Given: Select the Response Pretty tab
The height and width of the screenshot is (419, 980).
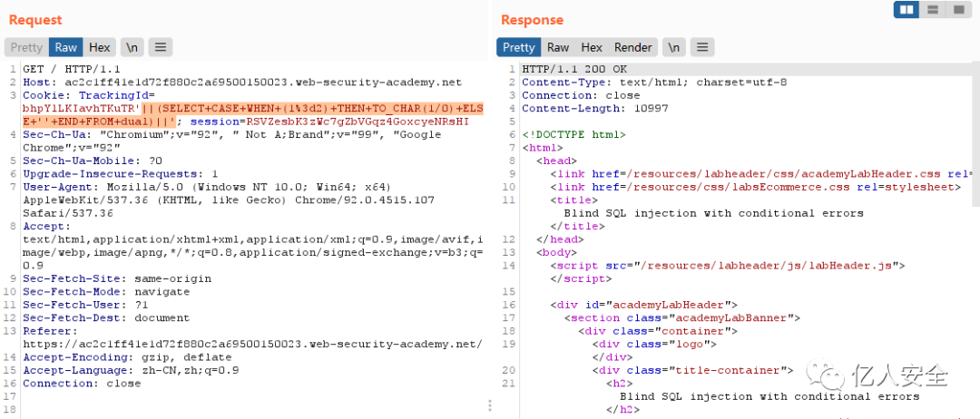Looking at the screenshot, I should [519, 47].
